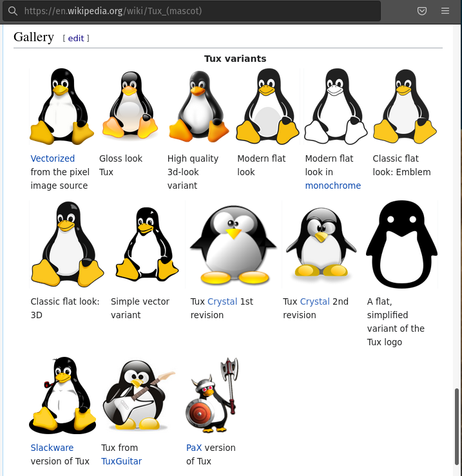
Task: Click the Pocket save icon in toolbar
Action: click(422, 11)
